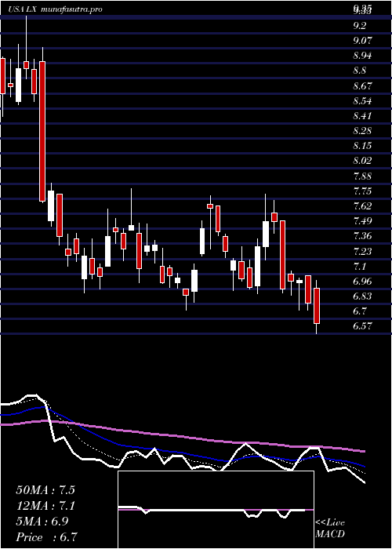392x549 pixels.
Task: Click the 9.2 price axis label
Action: click(360, 25)
